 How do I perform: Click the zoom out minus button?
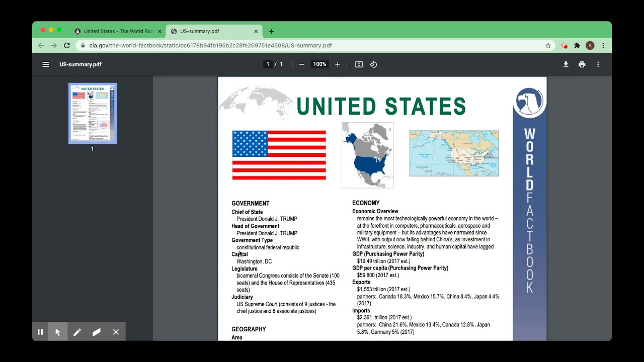302,64
